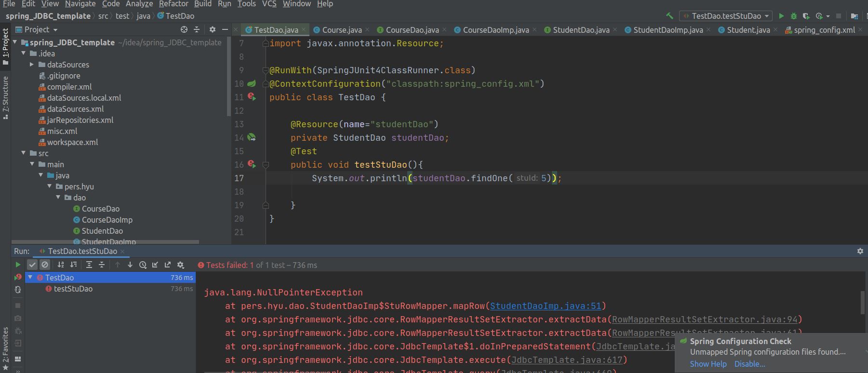Image resolution: width=868 pixels, height=373 pixels.
Task: Collapse the pers.hyu package
Action: (x=50, y=186)
